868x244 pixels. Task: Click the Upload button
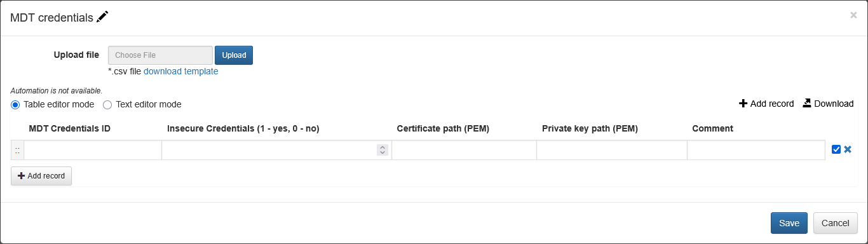coord(234,55)
